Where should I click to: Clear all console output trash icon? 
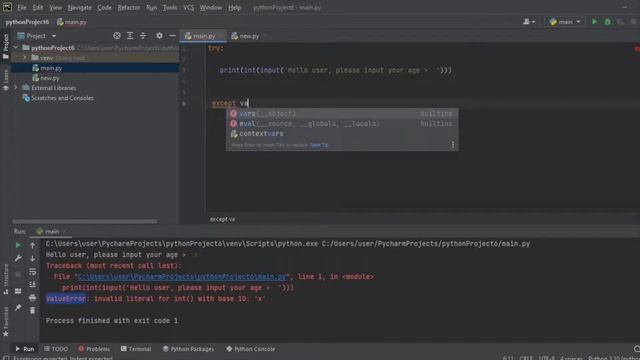coord(33,311)
